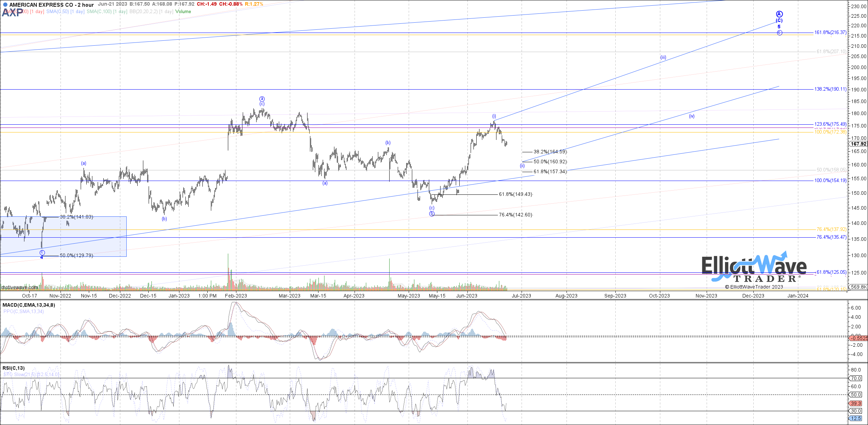Select the RSI(C,13) panel label

tap(14, 368)
